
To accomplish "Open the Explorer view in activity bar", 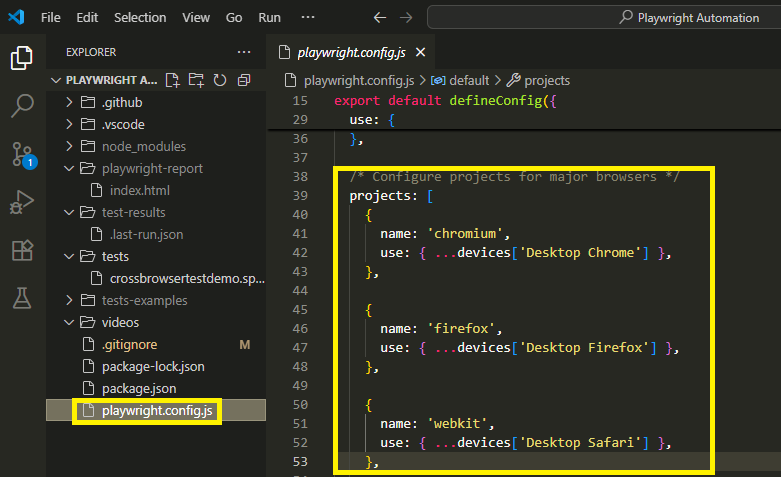I will (x=22, y=58).
